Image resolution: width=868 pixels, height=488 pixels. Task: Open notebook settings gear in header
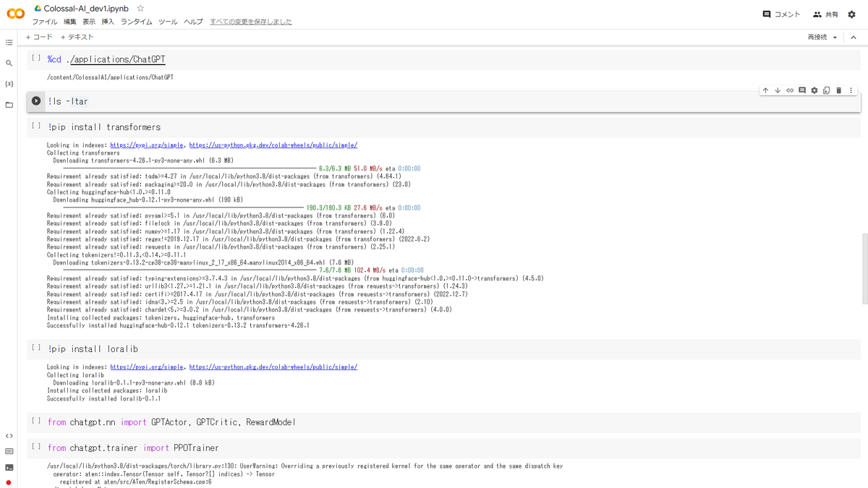pos(851,14)
